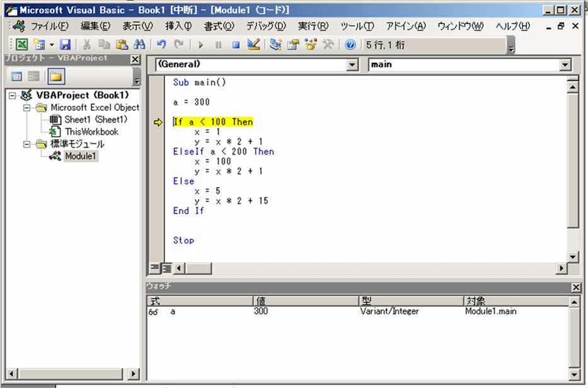This screenshot has height=388, width=588.
Task: Open the アドイン(A) menu
Action: click(x=406, y=26)
